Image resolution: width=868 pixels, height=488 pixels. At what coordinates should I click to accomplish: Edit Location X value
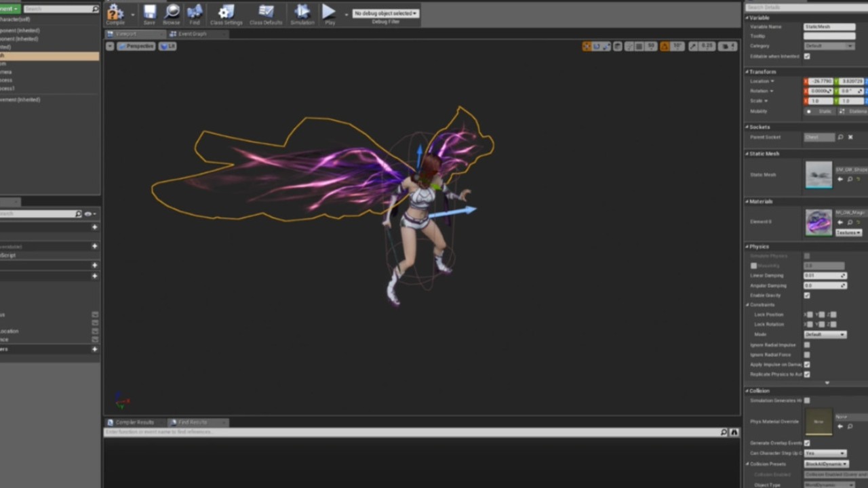point(820,81)
